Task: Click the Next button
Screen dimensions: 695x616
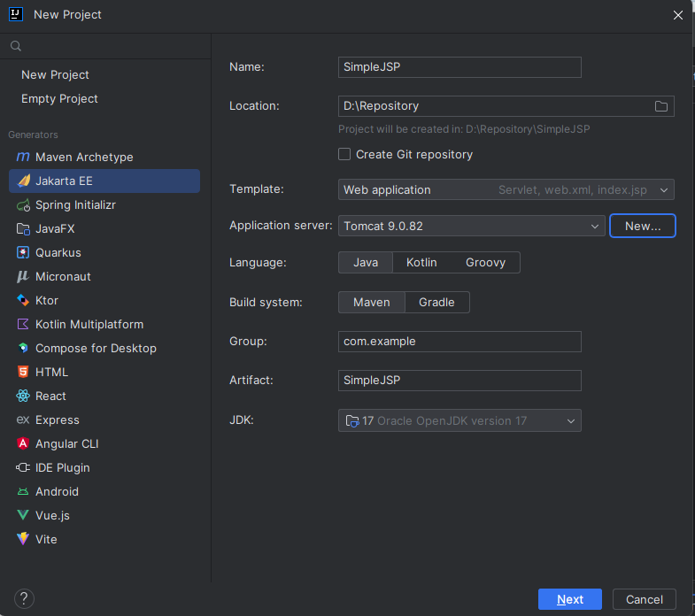Action: pos(569,599)
